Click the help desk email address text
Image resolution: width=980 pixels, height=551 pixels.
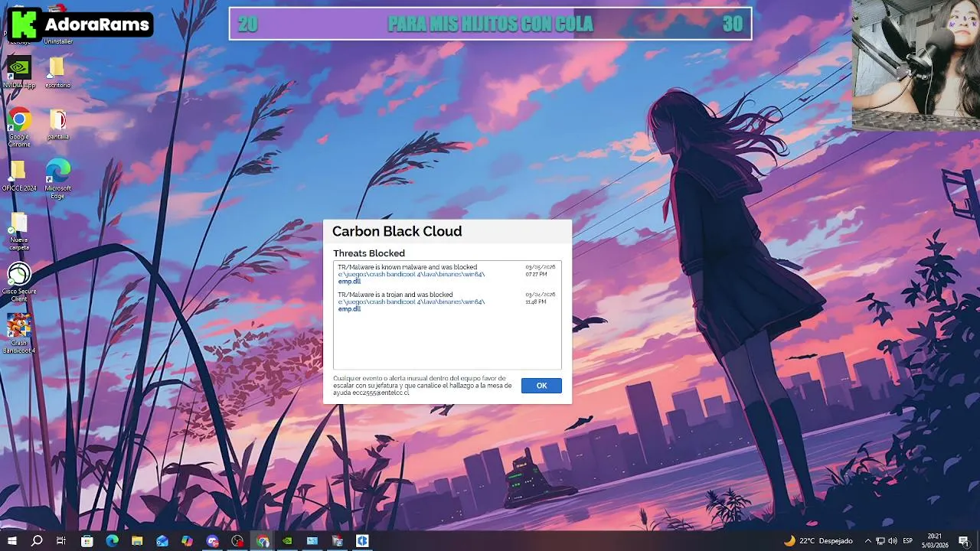point(381,393)
